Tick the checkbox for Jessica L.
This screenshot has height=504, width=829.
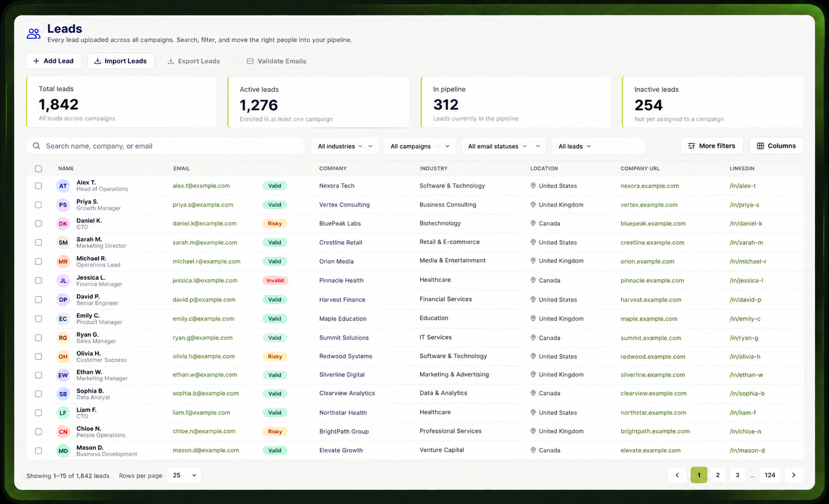(38, 280)
